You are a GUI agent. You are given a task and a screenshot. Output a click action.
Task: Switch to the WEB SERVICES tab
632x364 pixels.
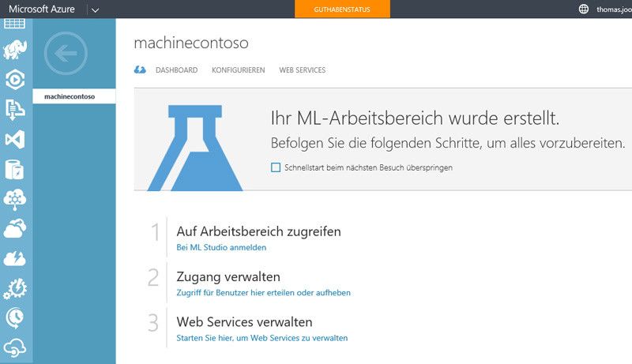click(303, 70)
